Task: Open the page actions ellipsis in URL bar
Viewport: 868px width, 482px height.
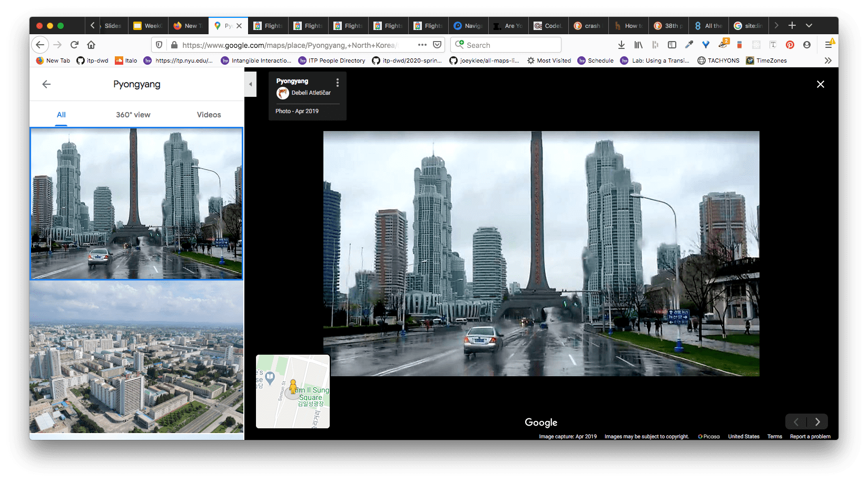Action: click(x=422, y=45)
